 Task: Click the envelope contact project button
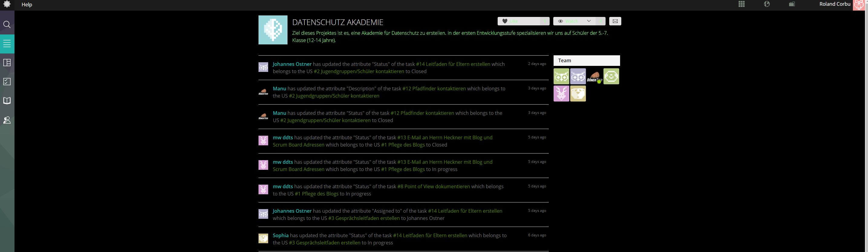click(615, 21)
